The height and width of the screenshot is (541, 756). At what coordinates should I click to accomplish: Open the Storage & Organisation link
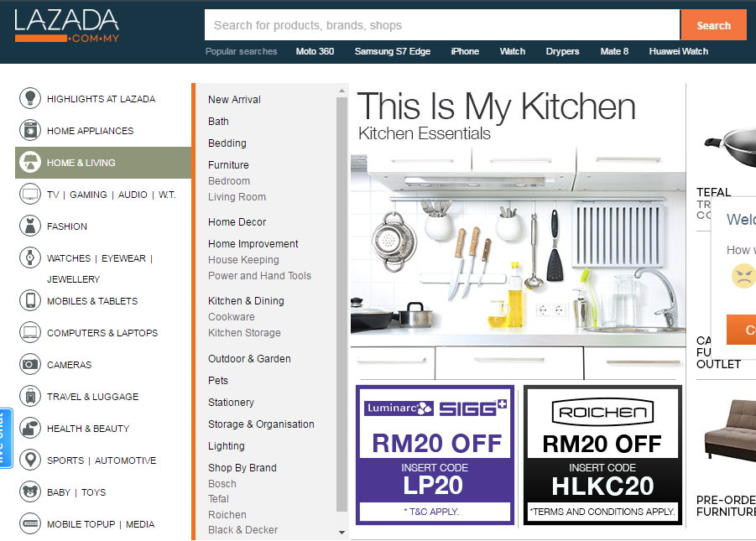click(x=261, y=424)
